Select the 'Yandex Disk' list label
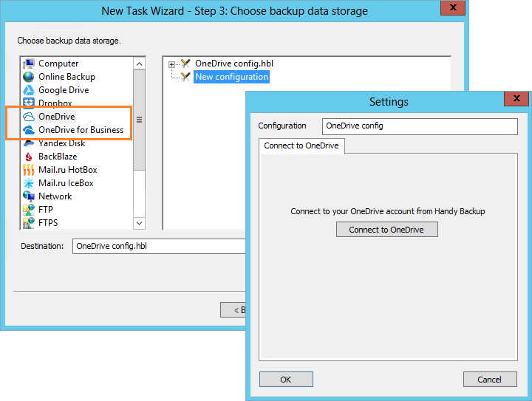This screenshot has width=532, height=401. point(62,143)
